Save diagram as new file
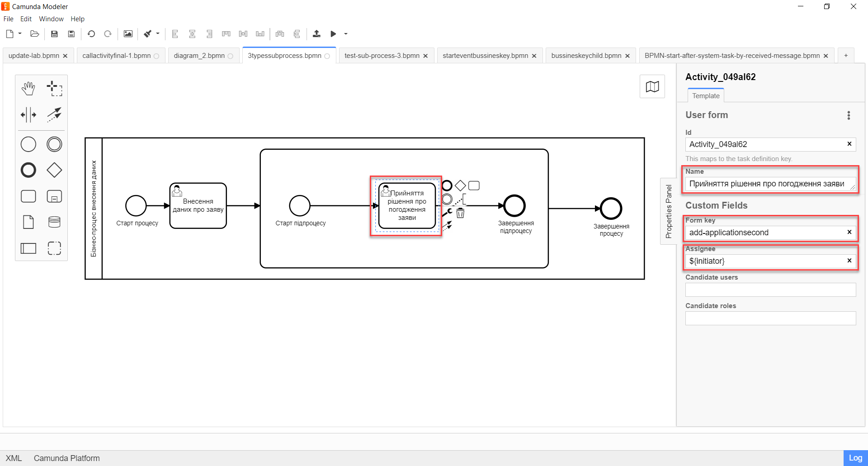The height and width of the screenshot is (466, 868). pyautogui.click(x=71, y=34)
